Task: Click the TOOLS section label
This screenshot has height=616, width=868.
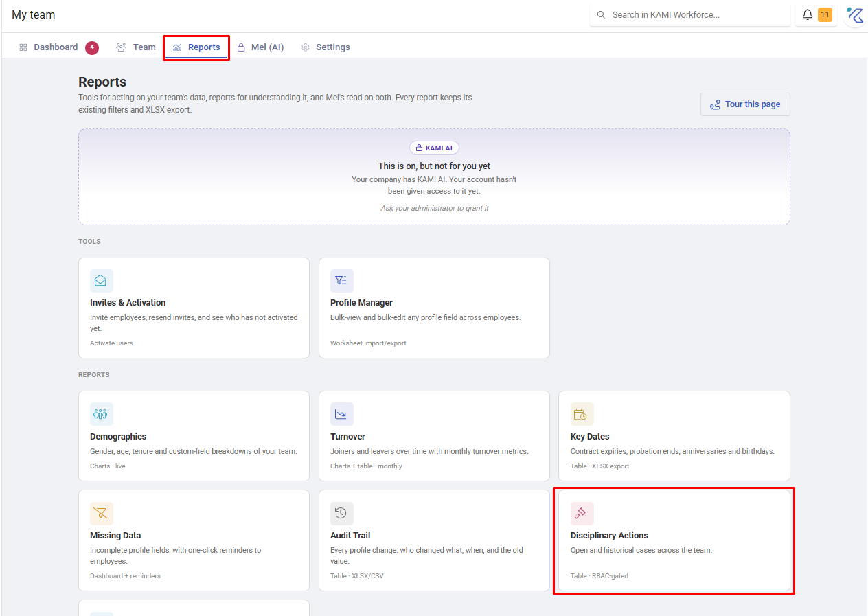Action: coord(89,242)
